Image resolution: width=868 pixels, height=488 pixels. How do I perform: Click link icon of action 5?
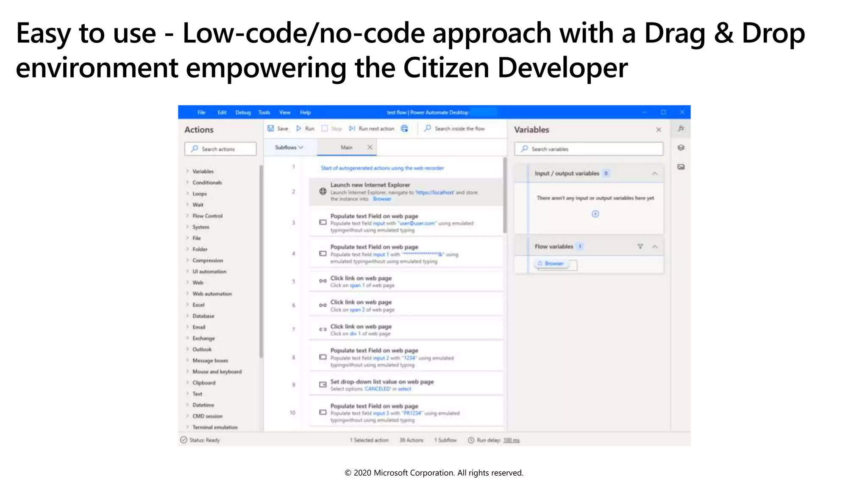coord(323,281)
